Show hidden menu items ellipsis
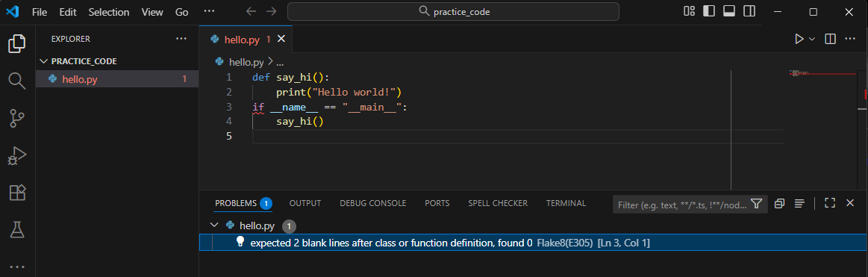 [209, 11]
